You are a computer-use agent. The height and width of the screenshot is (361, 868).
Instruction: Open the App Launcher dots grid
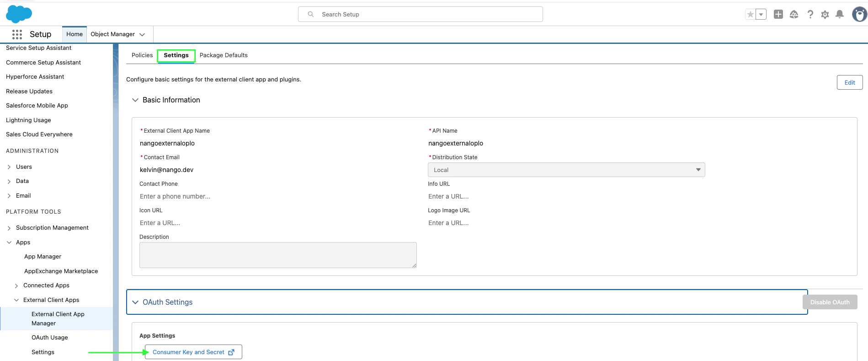[x=17, y=34]
